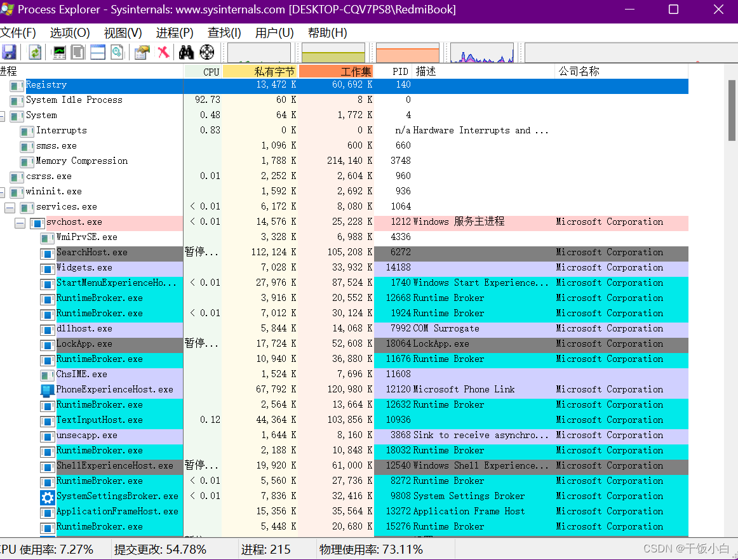Open the 选项(O) menu

tap(70, 33)
